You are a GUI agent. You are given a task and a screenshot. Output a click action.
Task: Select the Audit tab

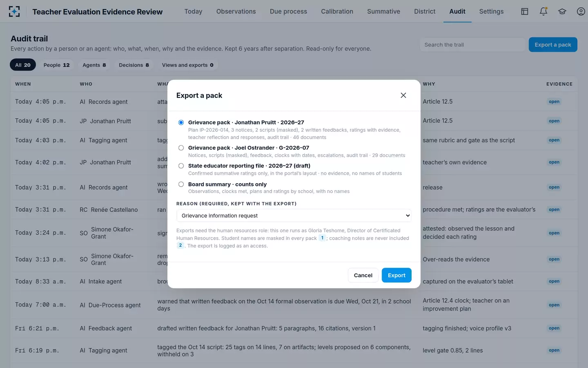[457, 11]
